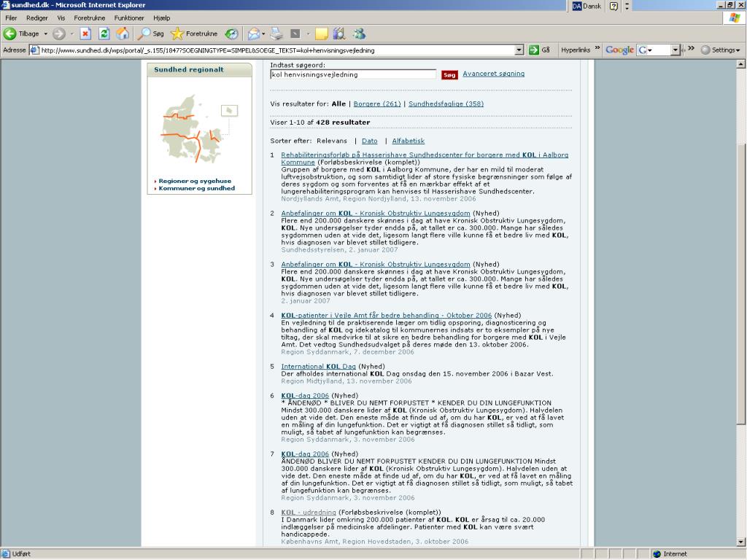Filter results by Sundhedsfaglige (358)
This screenshot has width=747, height=560.
coord(446,104)
